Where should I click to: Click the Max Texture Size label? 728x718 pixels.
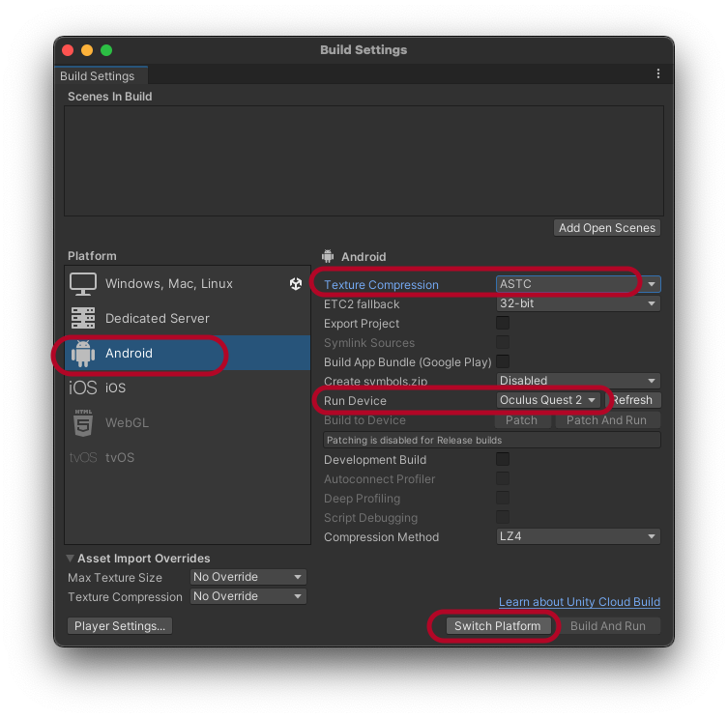[115, 577]
